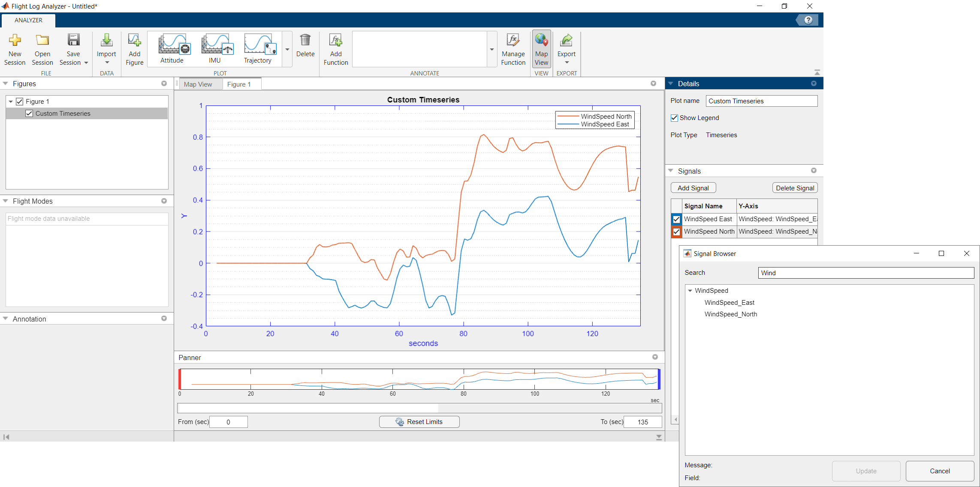Viewport: 980px width, 487px height.
Task: Click the Add Signal button
Action: coord(693,188)
